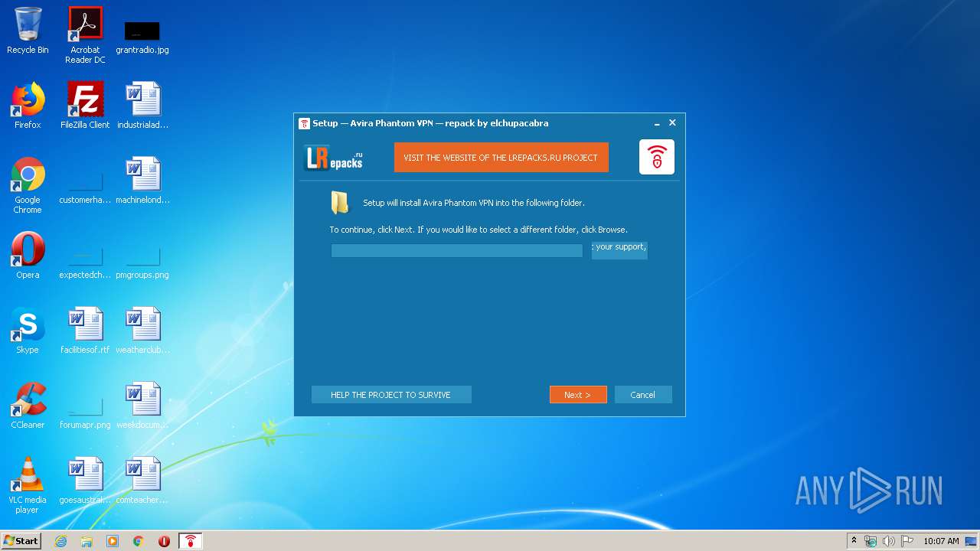
Task: Open the network tray icon
Action: point(871,541)
